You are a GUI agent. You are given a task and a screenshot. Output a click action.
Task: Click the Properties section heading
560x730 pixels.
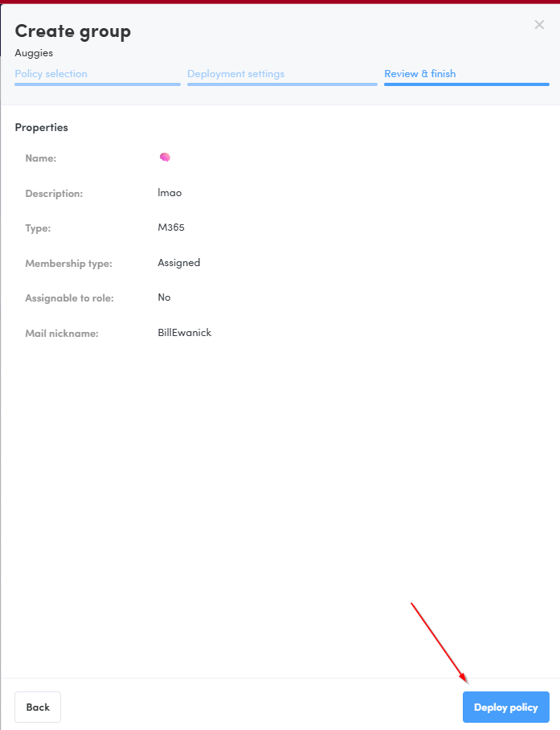coord(42,128)
